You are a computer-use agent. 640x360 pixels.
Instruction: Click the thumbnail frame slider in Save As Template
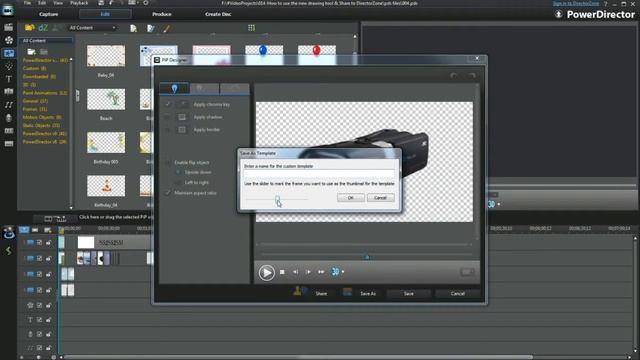(277, 199)
